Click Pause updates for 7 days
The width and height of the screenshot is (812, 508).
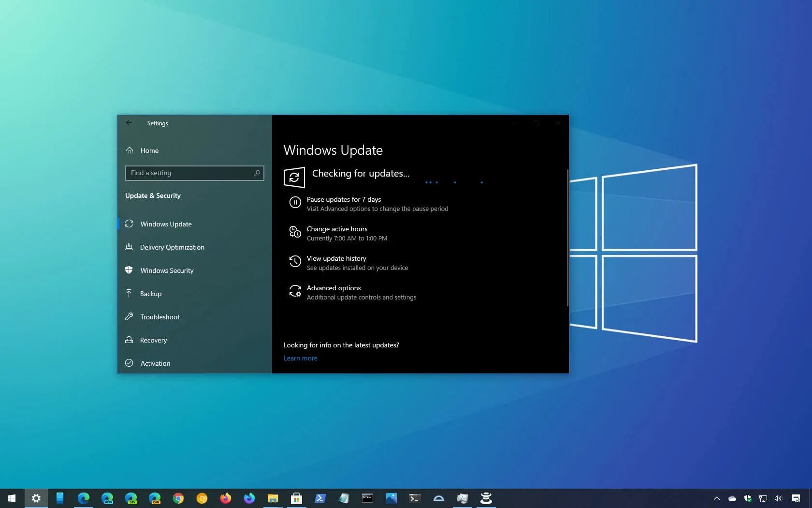[x=368, y=204]
